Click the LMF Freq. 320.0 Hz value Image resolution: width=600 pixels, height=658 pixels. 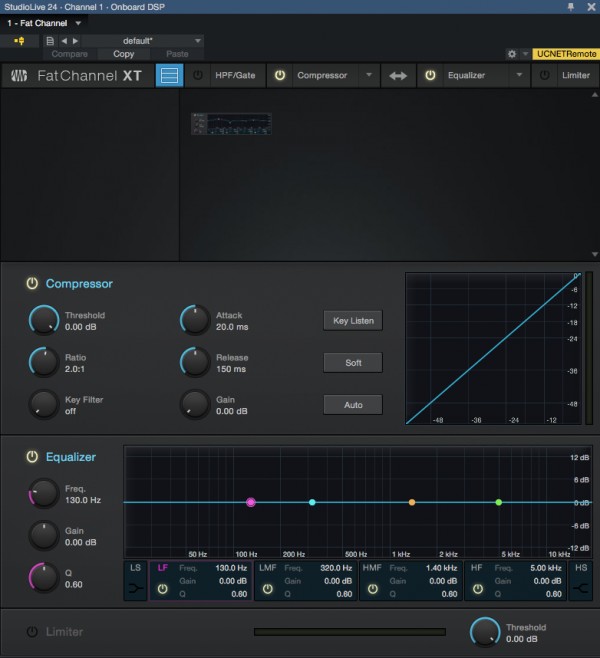coord(336,568)
